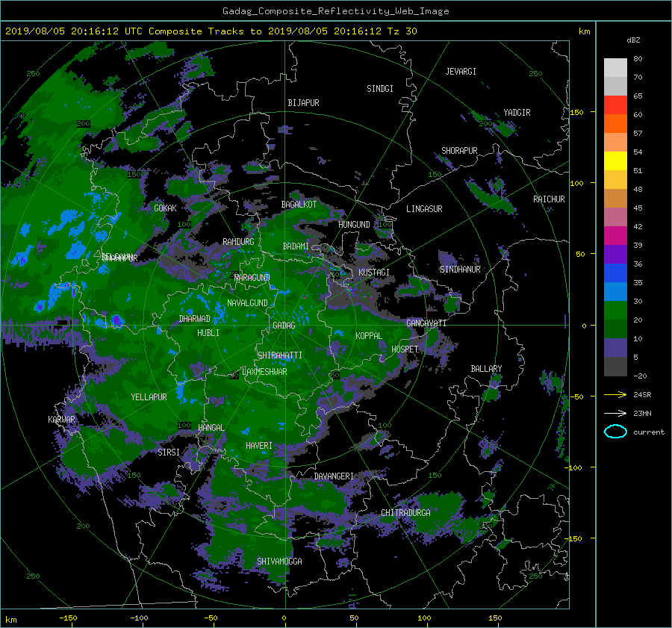Click the KOPPAL city label
672x628 pixels.
pos(369,336)
